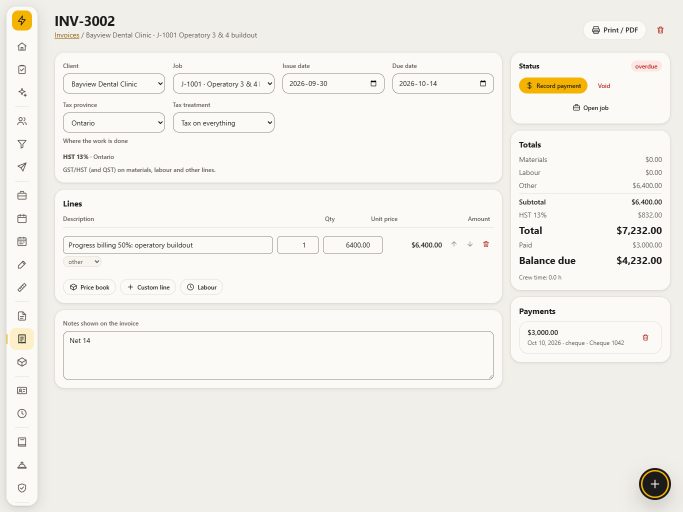Click Open job button

pyautogui.click(x=590, y=108)
